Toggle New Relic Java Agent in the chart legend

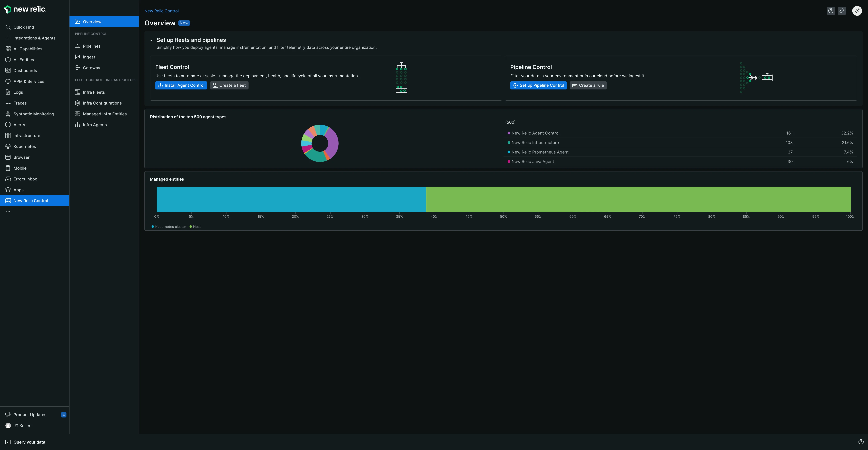pyautogui.click(x=532, y=162)
